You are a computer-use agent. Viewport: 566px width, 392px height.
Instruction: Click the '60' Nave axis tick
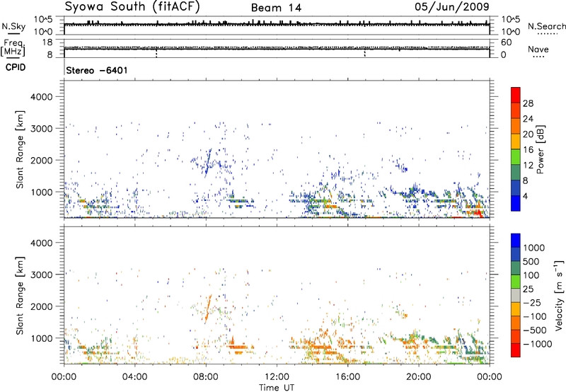(x=506, y=42)
